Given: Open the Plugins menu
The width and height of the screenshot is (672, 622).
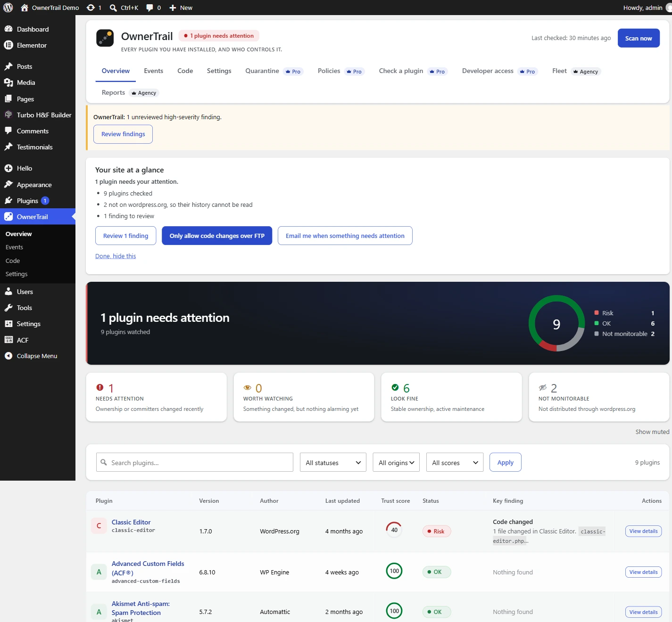Looking at the screenshot, I should (x=38, y=201).
